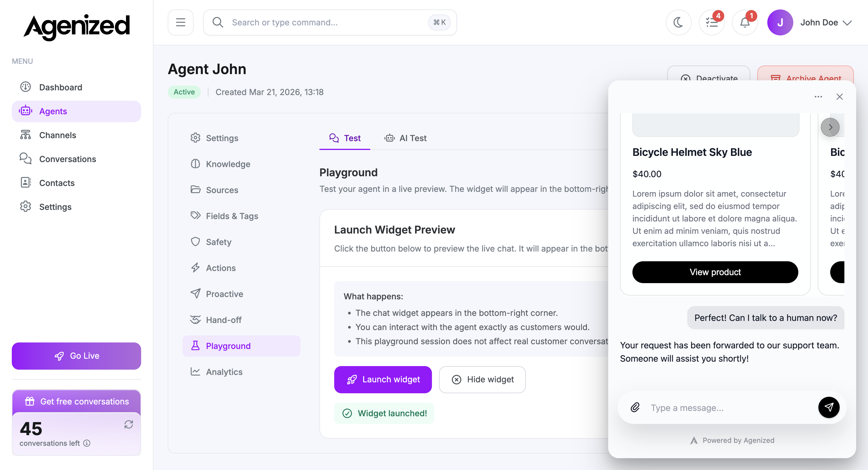Click the John Doe avatar
The height and width of the screenshot is (470, 868).
[x=780, y=22]
